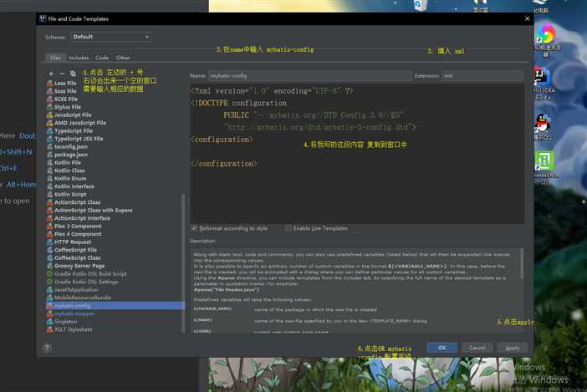Select the Less File template
The width and height of the screenshot is (587, 392).
coord(62,83)
